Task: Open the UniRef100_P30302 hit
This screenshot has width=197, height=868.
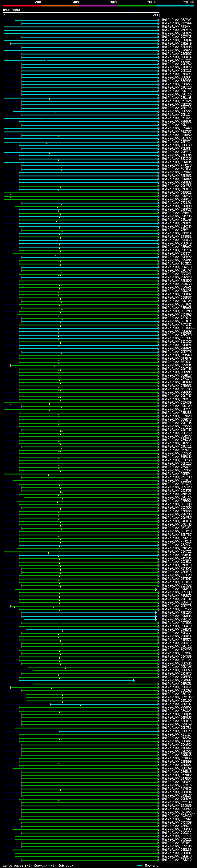Action: [x=177, y=711]
